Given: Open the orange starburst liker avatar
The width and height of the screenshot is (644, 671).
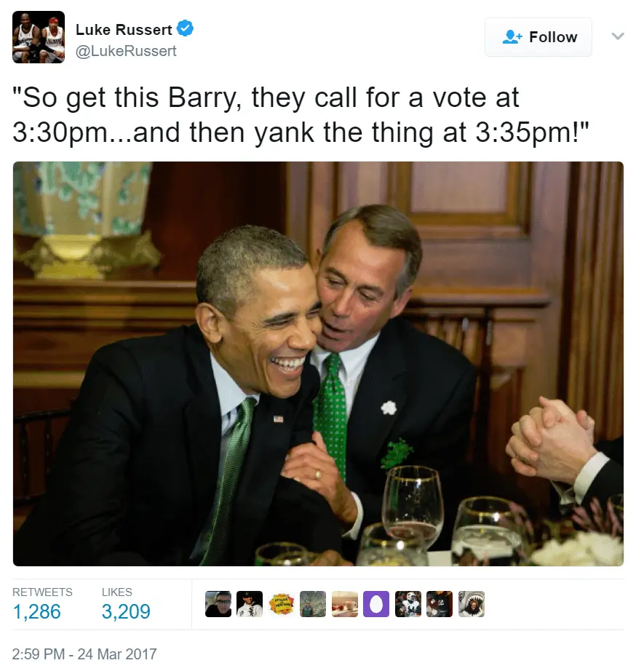Looking at the screenshot, I should (x=282, y=604).
